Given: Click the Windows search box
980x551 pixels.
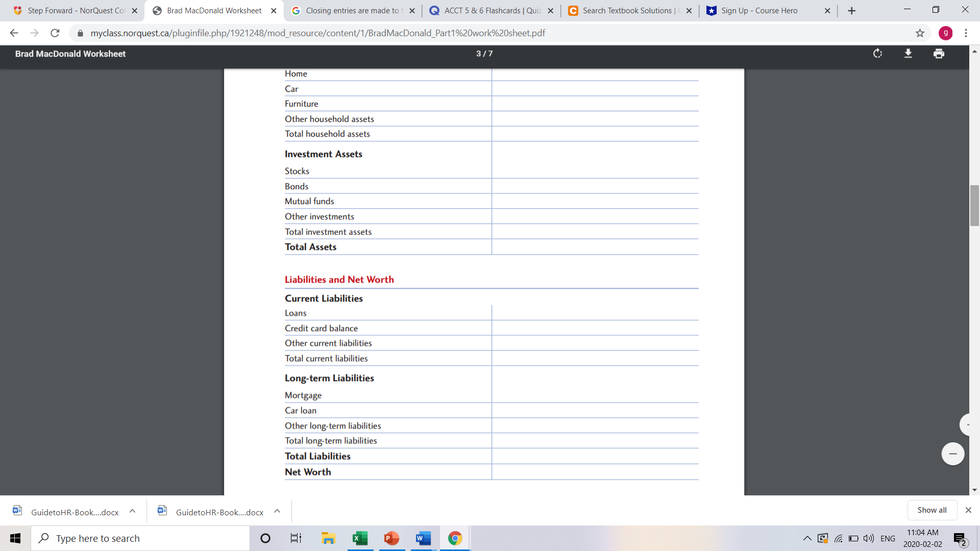Looking at the screenshot, I should [x=140, y=538].
